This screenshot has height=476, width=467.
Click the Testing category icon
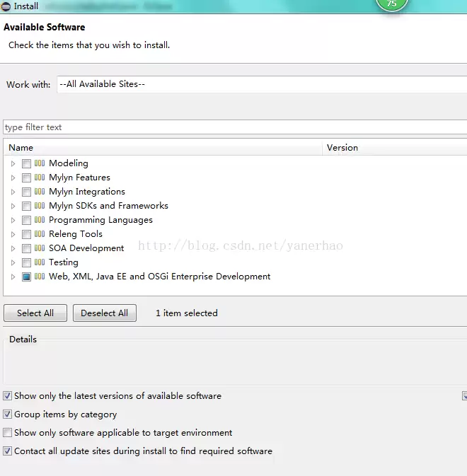coord(40,262)
